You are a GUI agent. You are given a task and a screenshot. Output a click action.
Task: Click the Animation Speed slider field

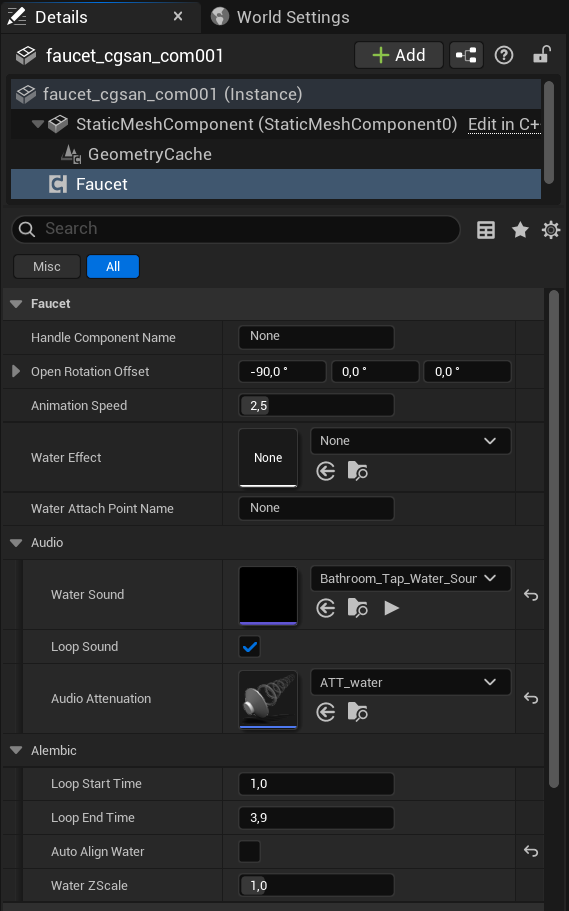pyautogui.click(x=316, y=406)
